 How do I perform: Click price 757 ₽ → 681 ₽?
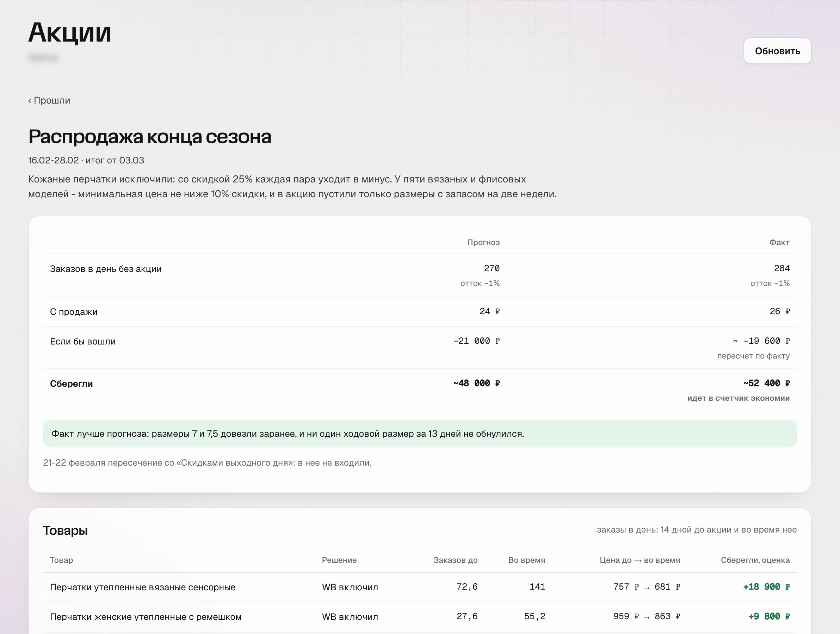click(646, 587)
